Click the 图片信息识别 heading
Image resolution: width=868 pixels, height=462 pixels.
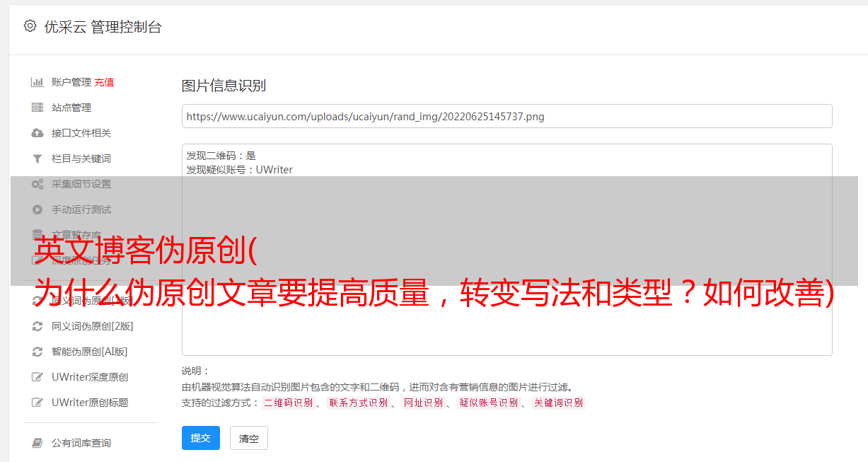point(224,86)
